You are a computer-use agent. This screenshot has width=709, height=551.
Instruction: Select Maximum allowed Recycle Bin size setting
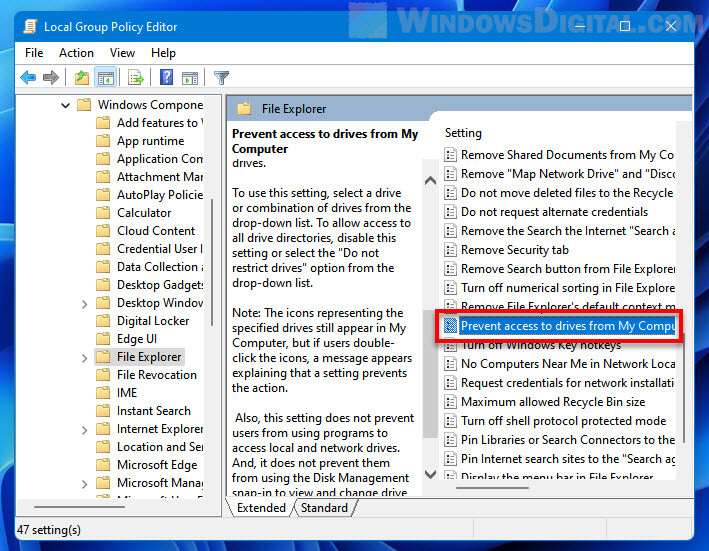[x=552, y=402]
